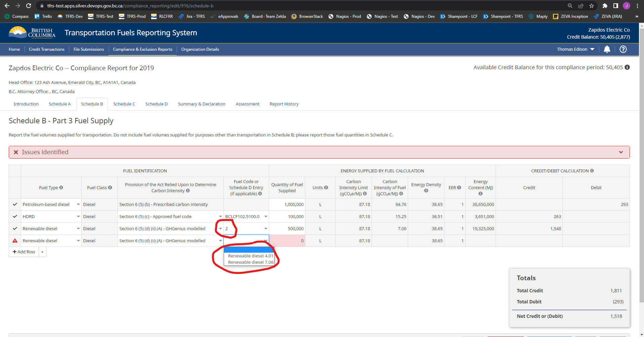Go back in browser history

tap(7, 6)
